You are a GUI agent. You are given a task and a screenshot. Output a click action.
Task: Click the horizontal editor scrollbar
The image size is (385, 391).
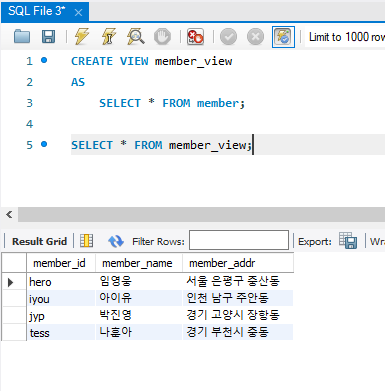coord(201,214)
